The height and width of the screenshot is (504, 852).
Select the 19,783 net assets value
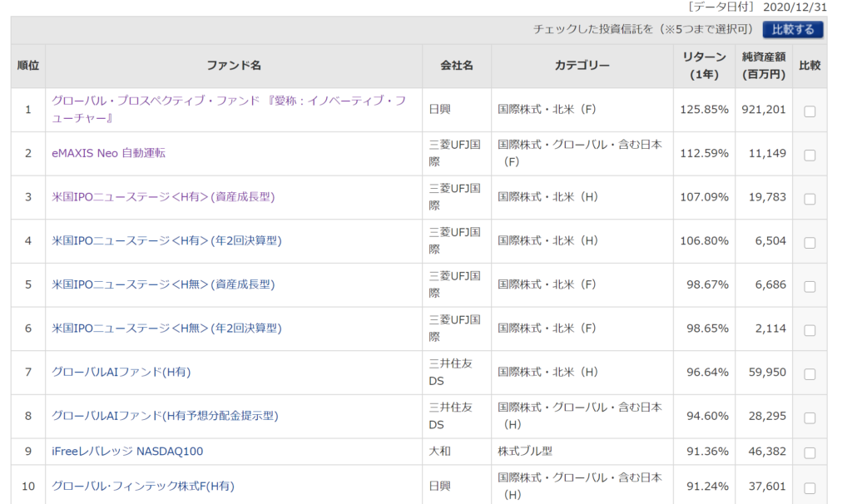tap(767, 196)
